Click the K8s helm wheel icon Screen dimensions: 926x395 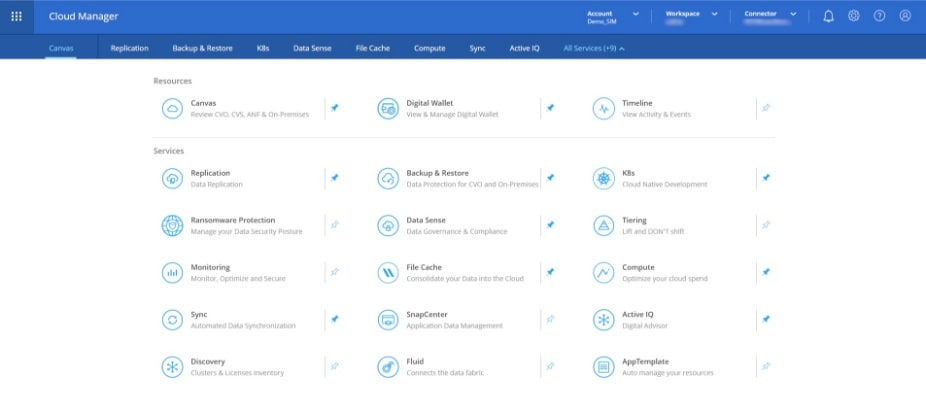604,179
